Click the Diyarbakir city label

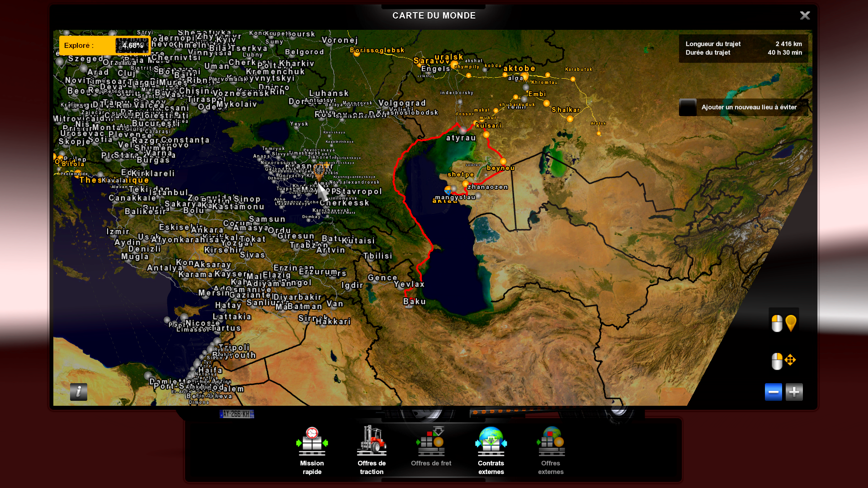pyautogui.click(x=297, y=297)
